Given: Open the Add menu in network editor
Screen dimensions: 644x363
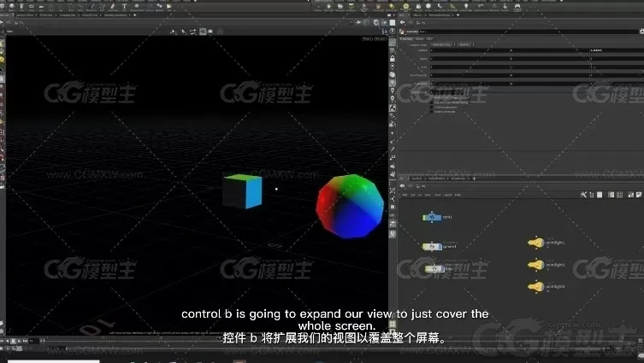Looking at the screenshot, I should pos(405,195).
